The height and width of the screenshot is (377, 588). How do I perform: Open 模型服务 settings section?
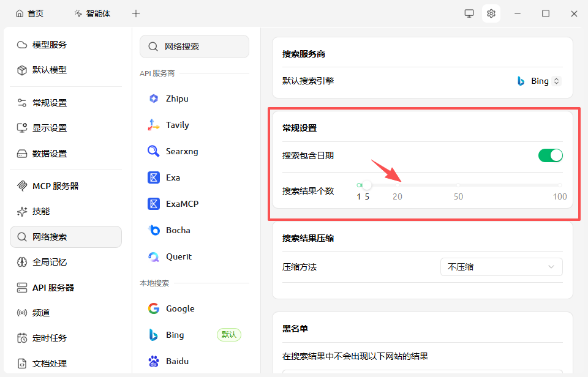pyautogui.click(x=66, y=45)
